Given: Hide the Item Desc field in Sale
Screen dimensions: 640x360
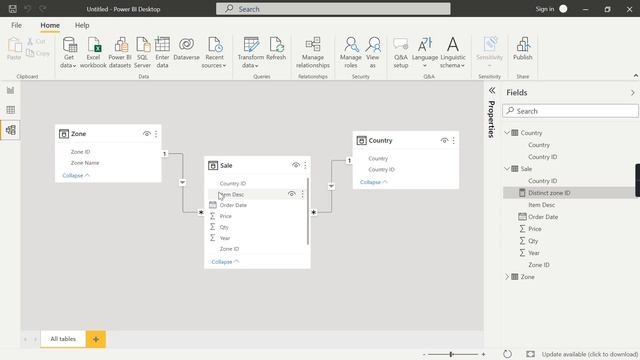Looking at the screenshot, I should tap(291, 194).
